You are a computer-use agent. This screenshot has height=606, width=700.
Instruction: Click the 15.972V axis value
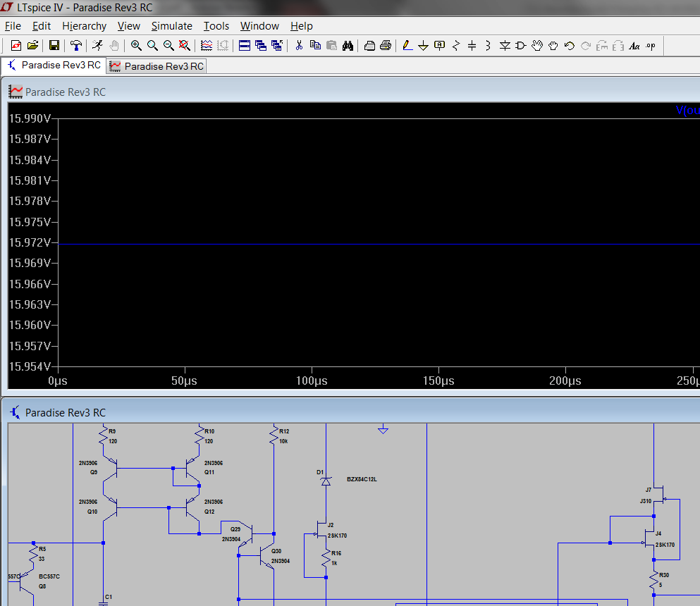coord(30,242)
